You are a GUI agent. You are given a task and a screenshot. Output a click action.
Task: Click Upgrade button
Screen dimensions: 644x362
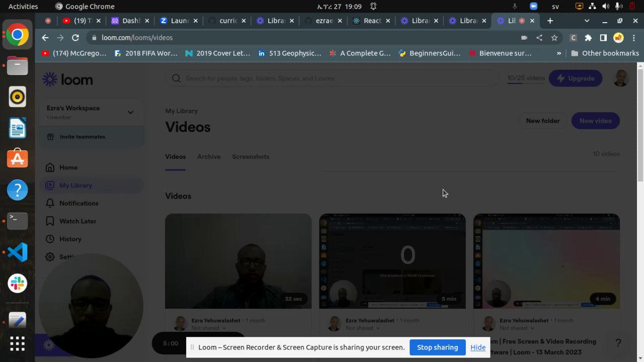[x=575, y=78]
